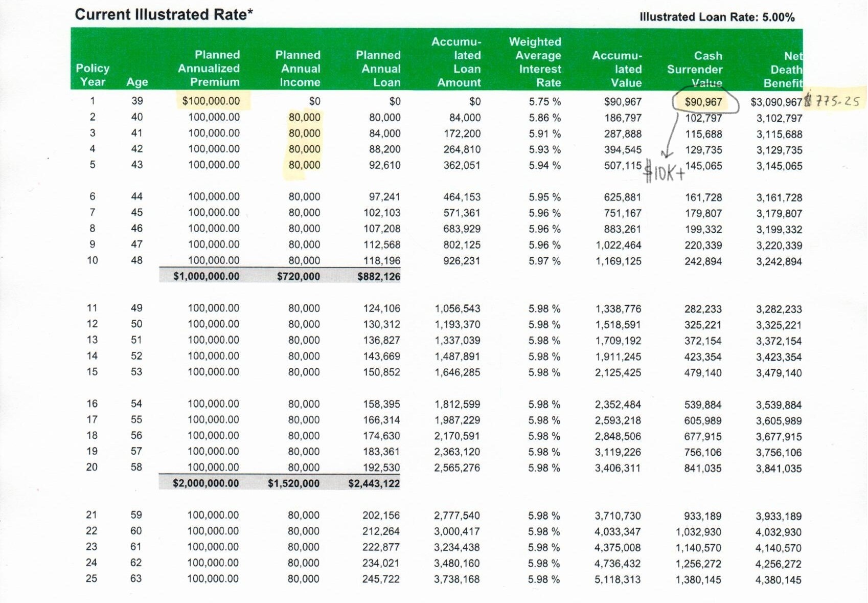Click the 'Policy Year' column header
The image size is (868, 603).
point(92,75)
